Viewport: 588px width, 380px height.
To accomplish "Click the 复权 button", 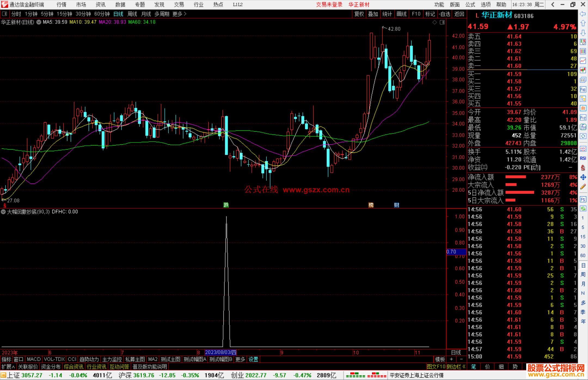I will click(x=359, y=14).
